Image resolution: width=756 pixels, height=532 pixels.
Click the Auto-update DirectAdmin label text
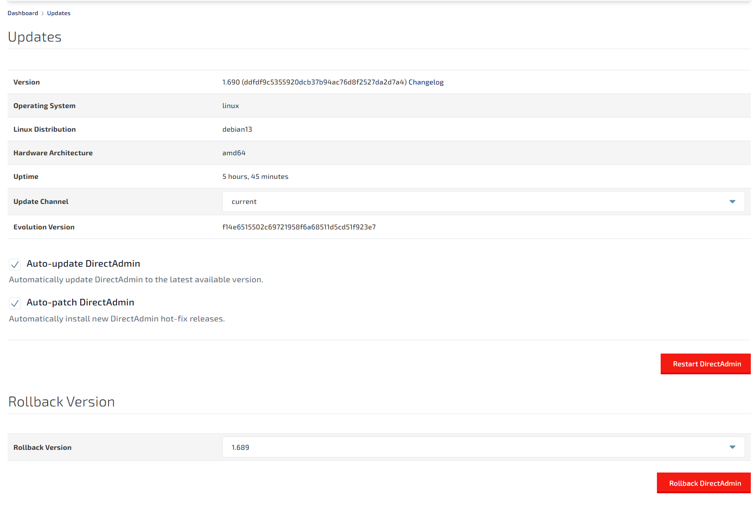click(83, 264)
